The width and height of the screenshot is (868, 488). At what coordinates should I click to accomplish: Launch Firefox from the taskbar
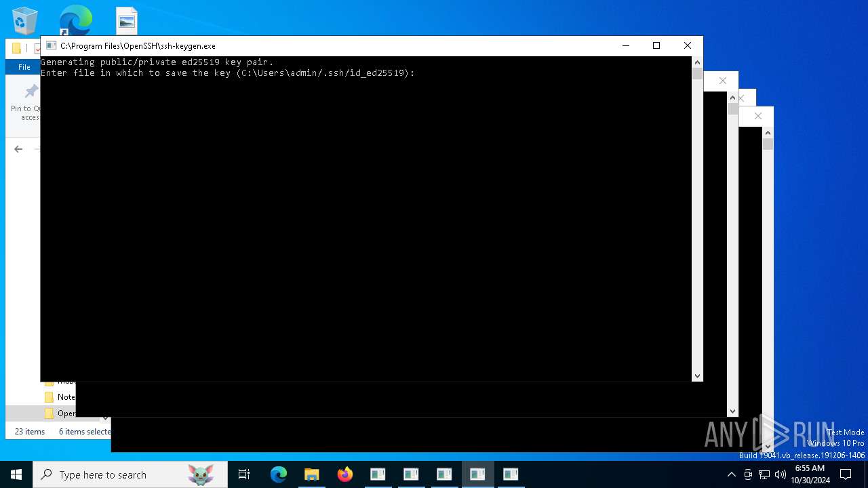344,474
